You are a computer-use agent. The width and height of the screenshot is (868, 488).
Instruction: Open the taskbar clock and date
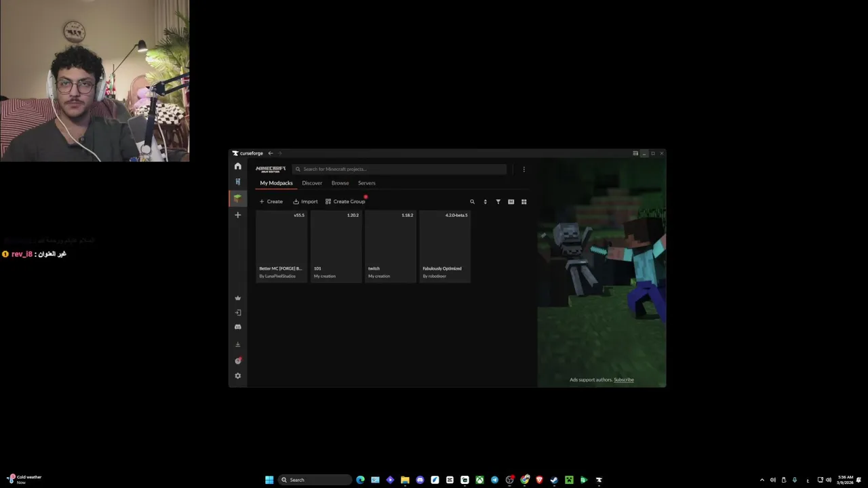845,480
